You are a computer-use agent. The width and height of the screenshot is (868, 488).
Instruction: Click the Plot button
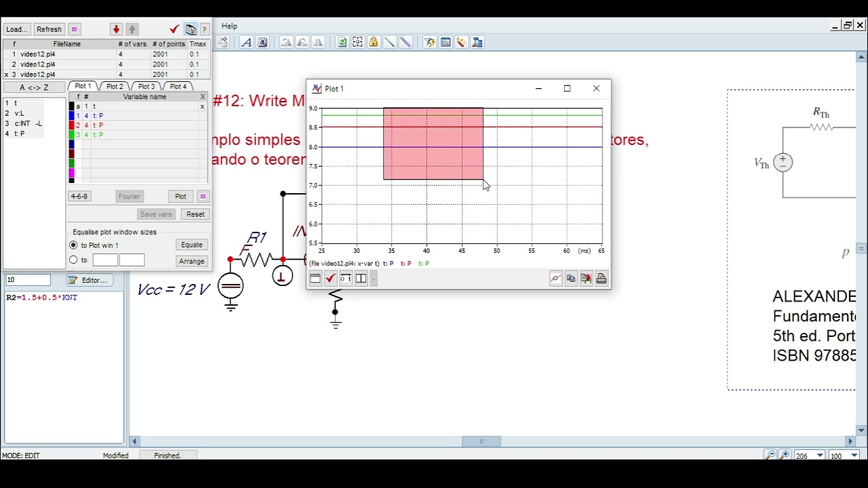click(x=180, y=197)
